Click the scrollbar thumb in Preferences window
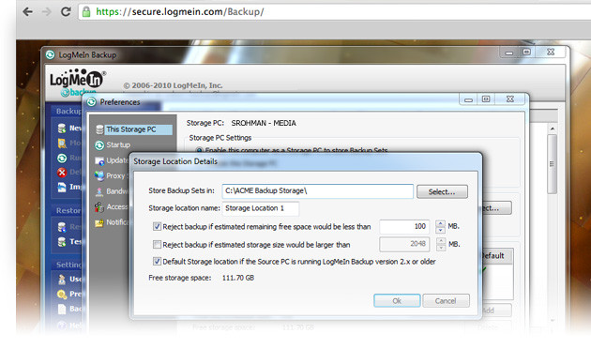 552,164
